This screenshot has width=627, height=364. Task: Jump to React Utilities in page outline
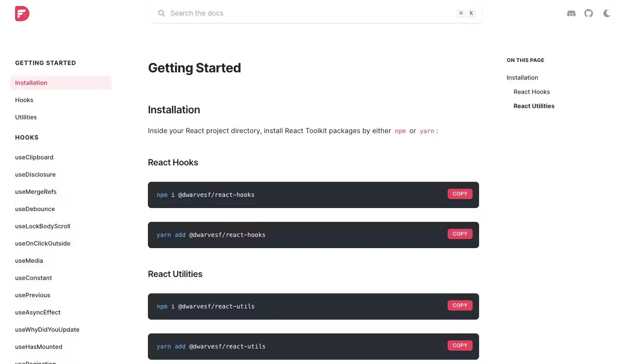click(534, 106)
